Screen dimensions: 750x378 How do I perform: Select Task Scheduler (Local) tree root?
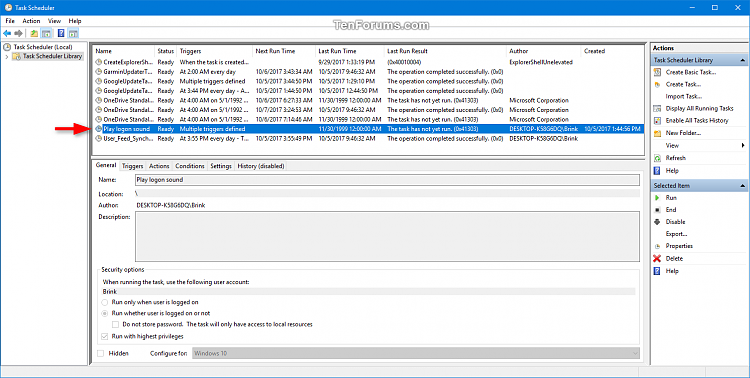click(43, 47)
